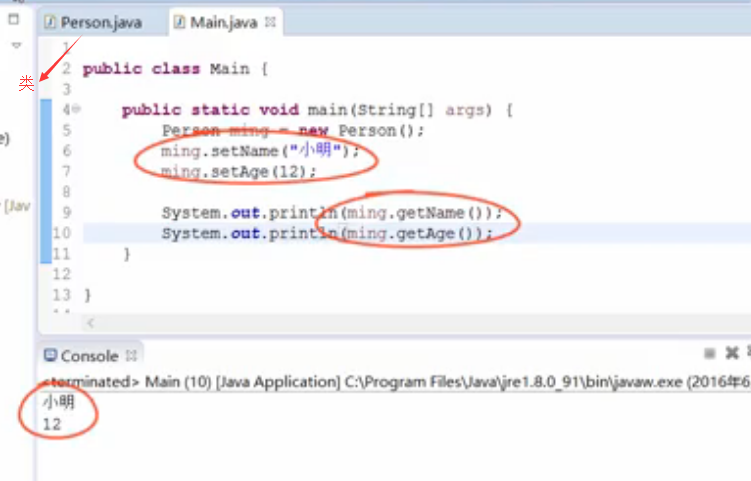Collapse the main method fold marker on line 4
This screenshot has height=481, width=751.
coord(77,110)
